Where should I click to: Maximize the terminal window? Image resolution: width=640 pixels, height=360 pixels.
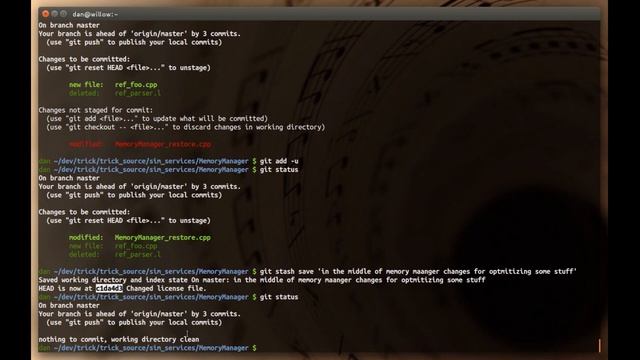pos(63,14)
